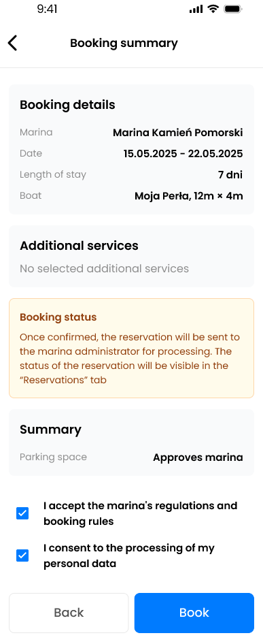263x644 pixels.
Task: Select the Marina Kamień Pomorski value
Action: [177, 133]
